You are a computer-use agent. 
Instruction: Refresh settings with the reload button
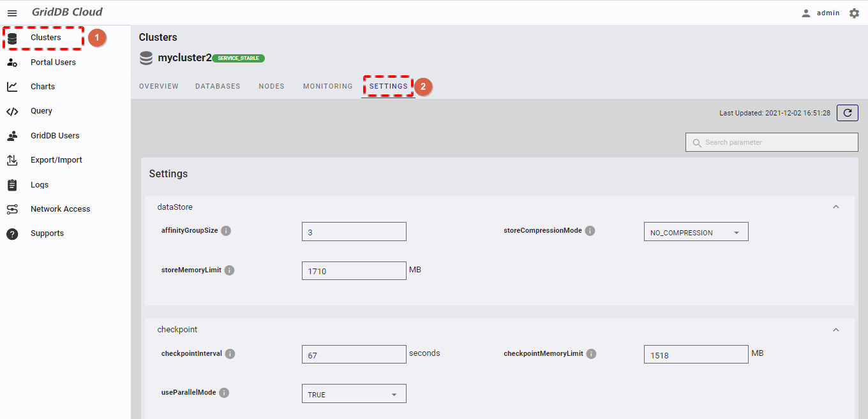point(848,113)
